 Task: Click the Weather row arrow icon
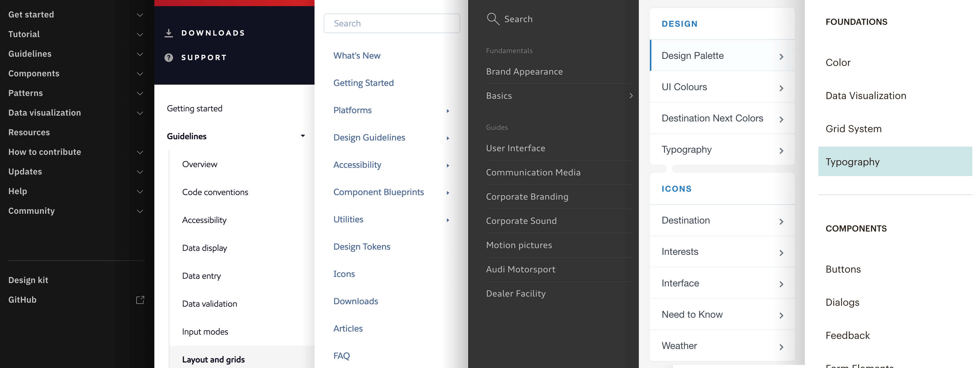tap(781, 347)
